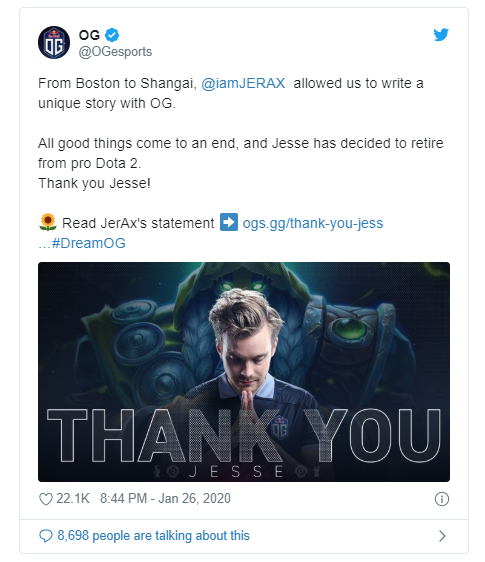Open the Twitter bird logo

point(441,35)
